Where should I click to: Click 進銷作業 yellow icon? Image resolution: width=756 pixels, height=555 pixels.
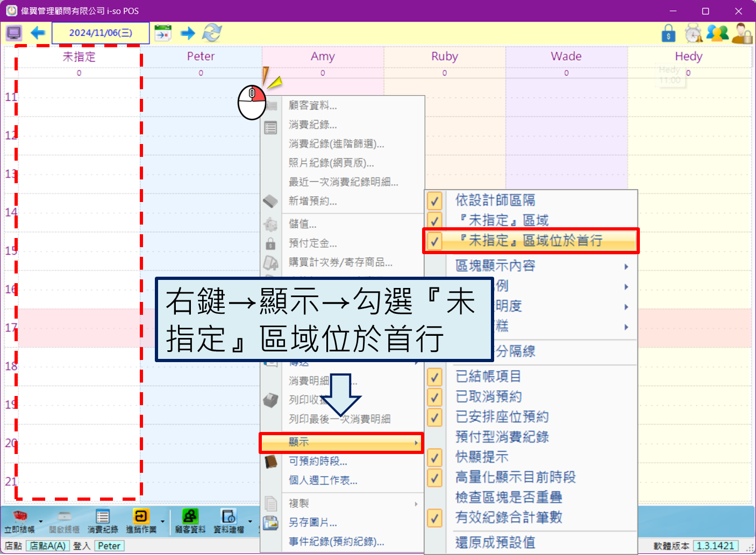point(141,521)
